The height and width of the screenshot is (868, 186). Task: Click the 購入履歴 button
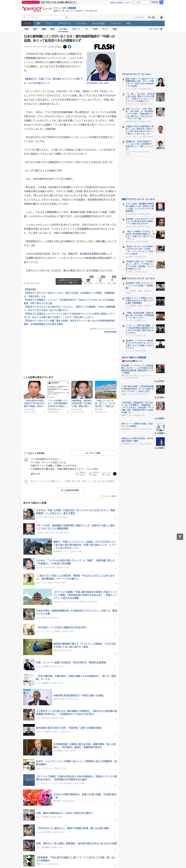pos(152,18)
